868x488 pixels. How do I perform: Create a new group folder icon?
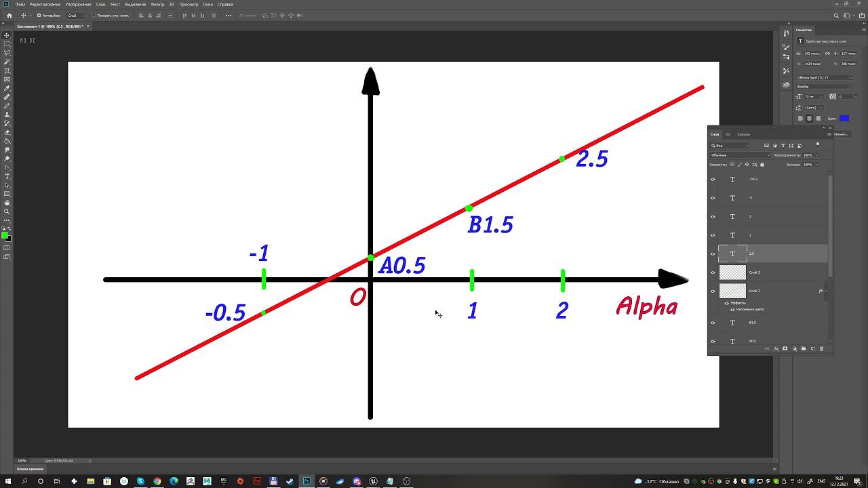[x=804, y=348]
